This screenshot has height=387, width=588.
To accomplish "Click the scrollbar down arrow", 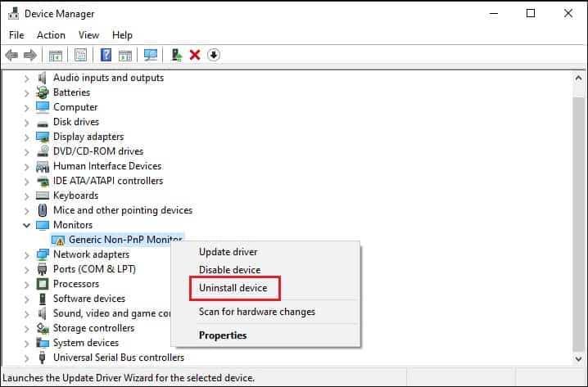I will coord(578,359).
